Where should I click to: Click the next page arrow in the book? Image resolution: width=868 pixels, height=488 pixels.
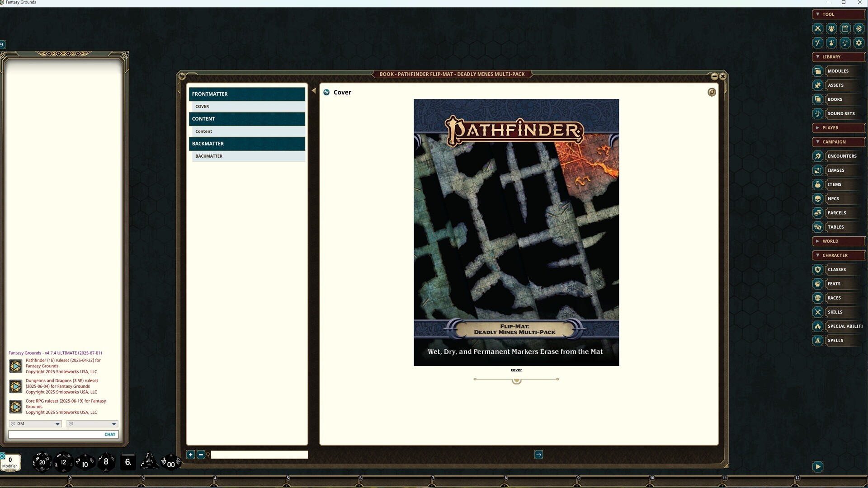[x=538, y=455]
